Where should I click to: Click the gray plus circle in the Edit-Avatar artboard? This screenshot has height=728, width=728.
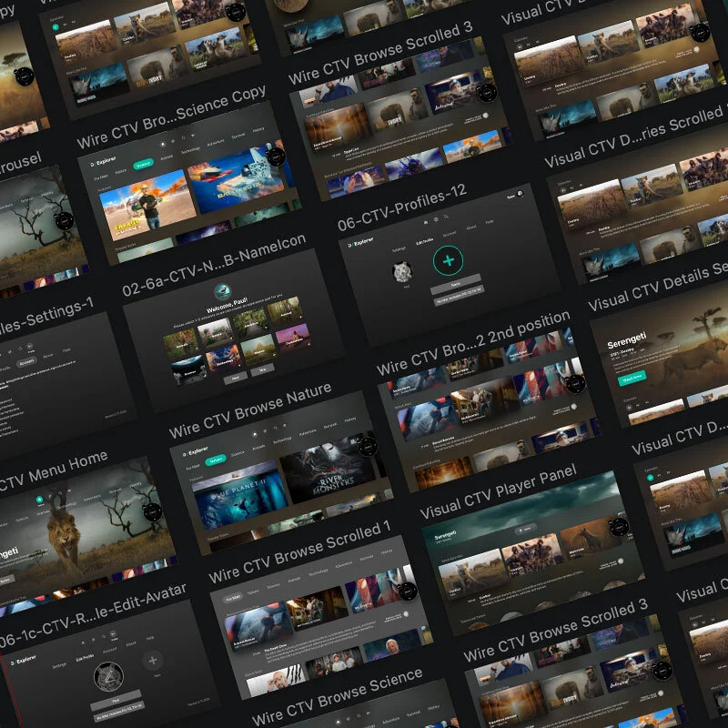153,661
